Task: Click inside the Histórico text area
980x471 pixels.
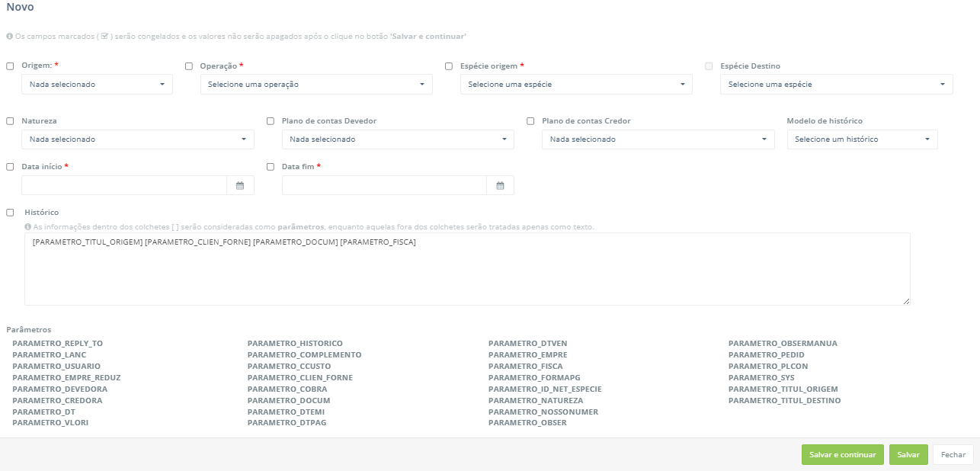Action: [467, 274]
